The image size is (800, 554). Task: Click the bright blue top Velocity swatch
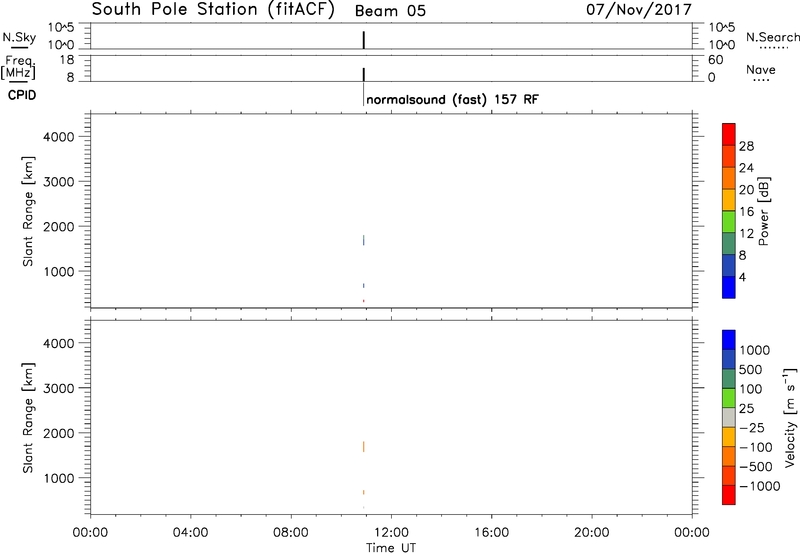(x=729, y=340)
